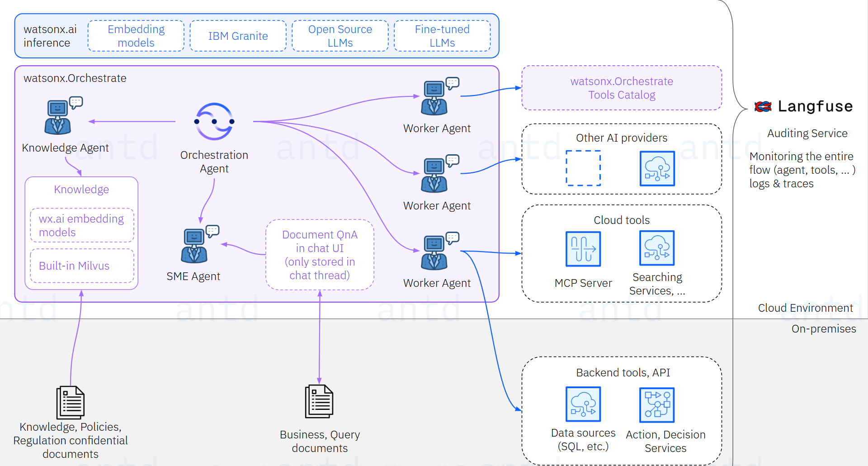Image resolution: width=868 pixels, height=466 pixels.
Task: Click the cloud icon inside Other AI providers
Action: coord(657,169)
